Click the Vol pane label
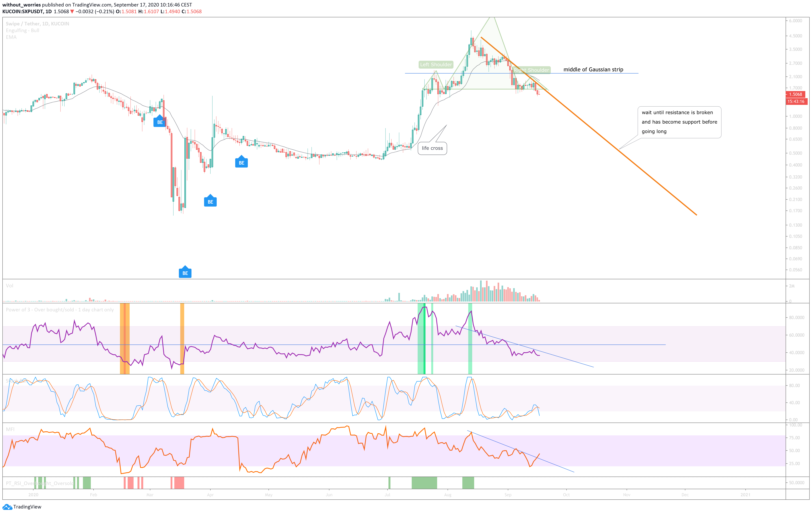 [9, 286]
